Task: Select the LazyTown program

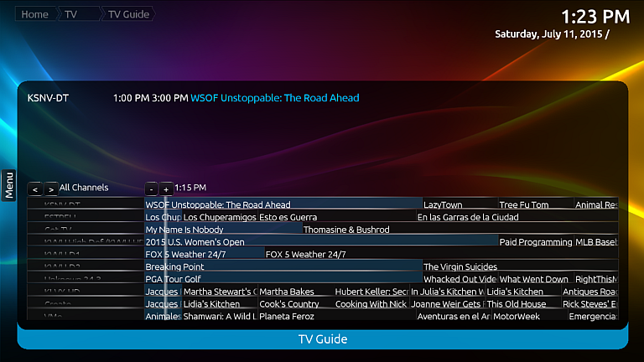Action: tap(460, 204)
